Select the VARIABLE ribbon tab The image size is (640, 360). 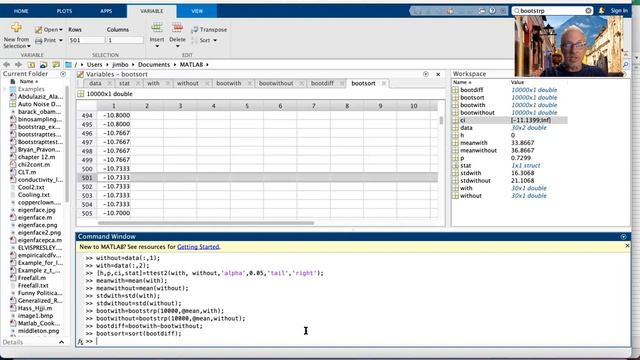point(151,11)
